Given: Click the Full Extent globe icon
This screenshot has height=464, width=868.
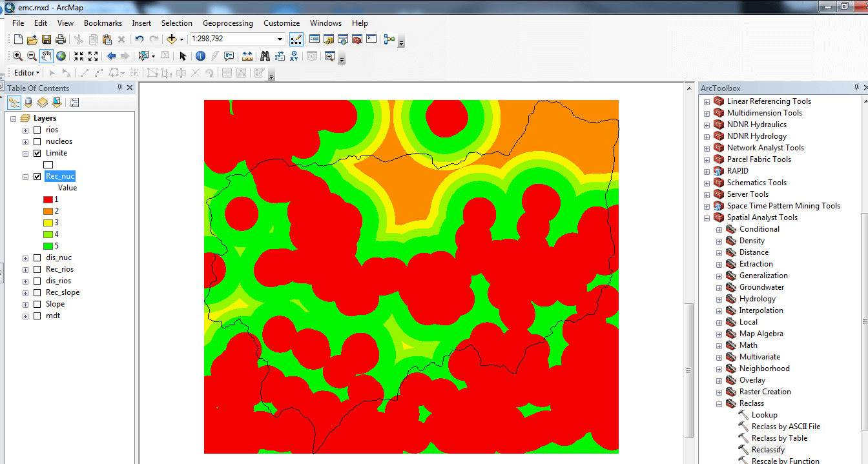Looking at the screenshot, I should pos(61,56).
